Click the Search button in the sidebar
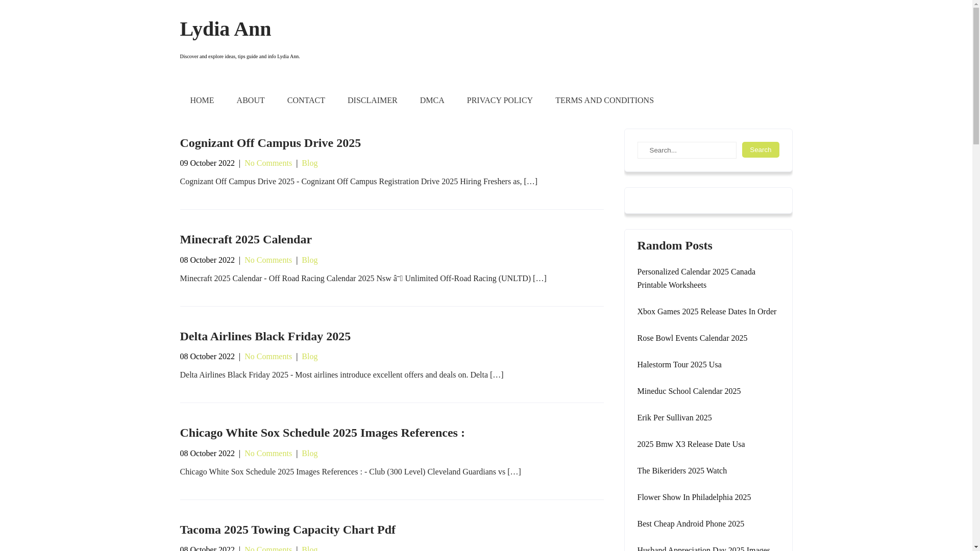 pos(760,149)
